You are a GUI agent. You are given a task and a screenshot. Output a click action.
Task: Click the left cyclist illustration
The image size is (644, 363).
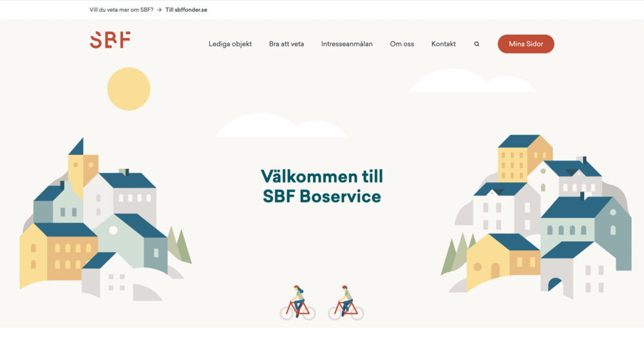(x=298, y=303)
